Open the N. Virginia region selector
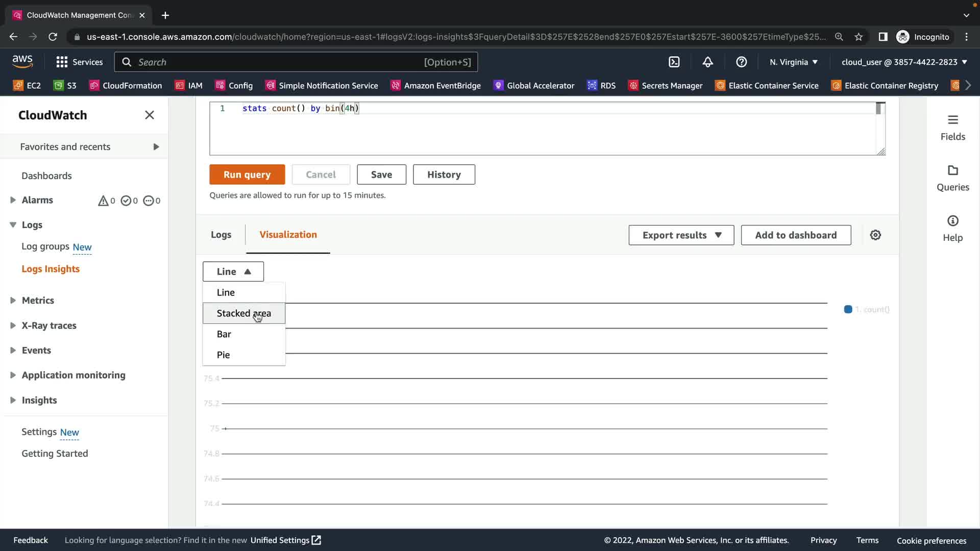980x551 pixels. coord(793,62)
